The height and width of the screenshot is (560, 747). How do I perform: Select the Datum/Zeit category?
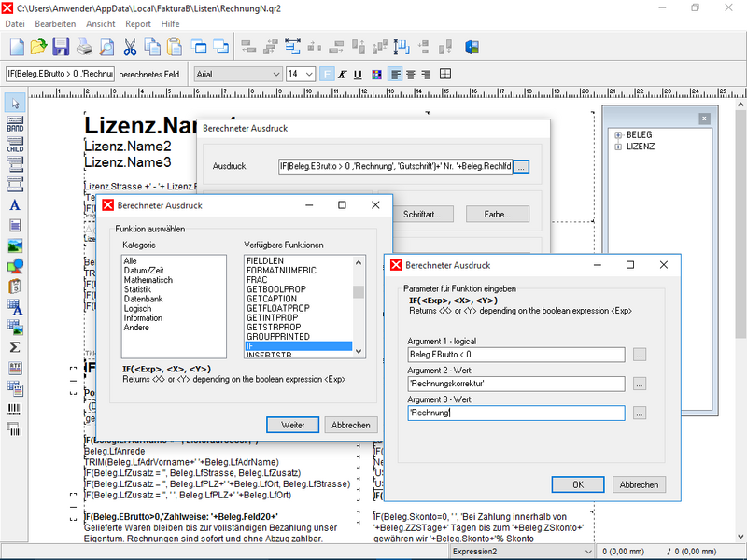coord(144,271)
